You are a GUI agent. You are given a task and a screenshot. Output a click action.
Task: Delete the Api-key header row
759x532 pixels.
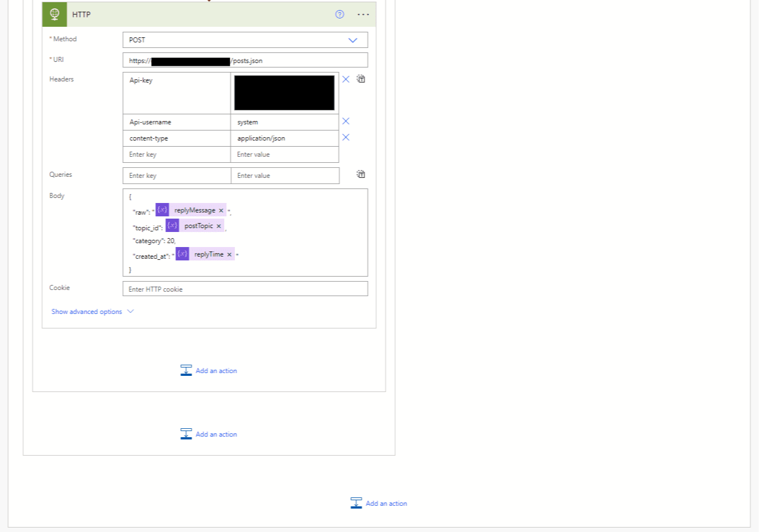[346, 79]
